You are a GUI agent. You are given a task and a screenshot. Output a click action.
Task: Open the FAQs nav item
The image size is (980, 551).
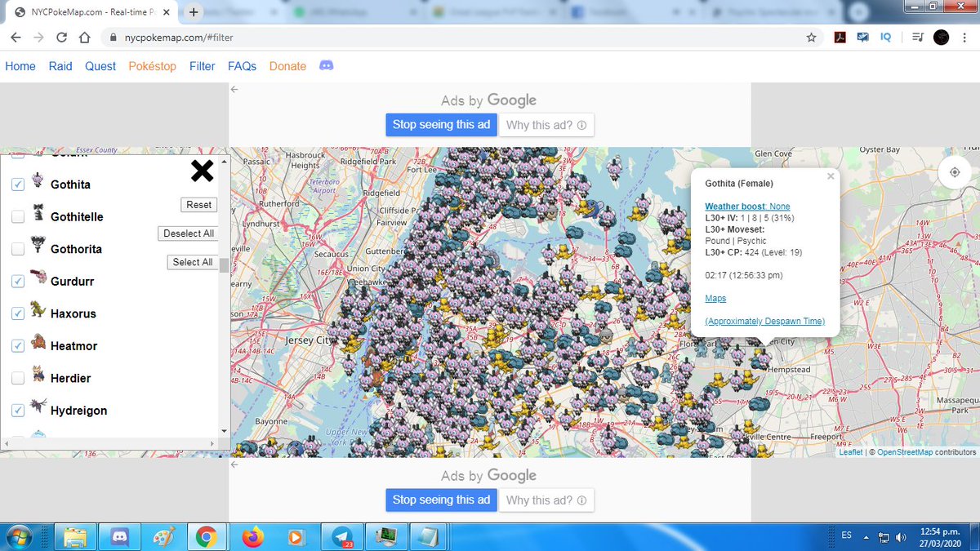[243, 66]
